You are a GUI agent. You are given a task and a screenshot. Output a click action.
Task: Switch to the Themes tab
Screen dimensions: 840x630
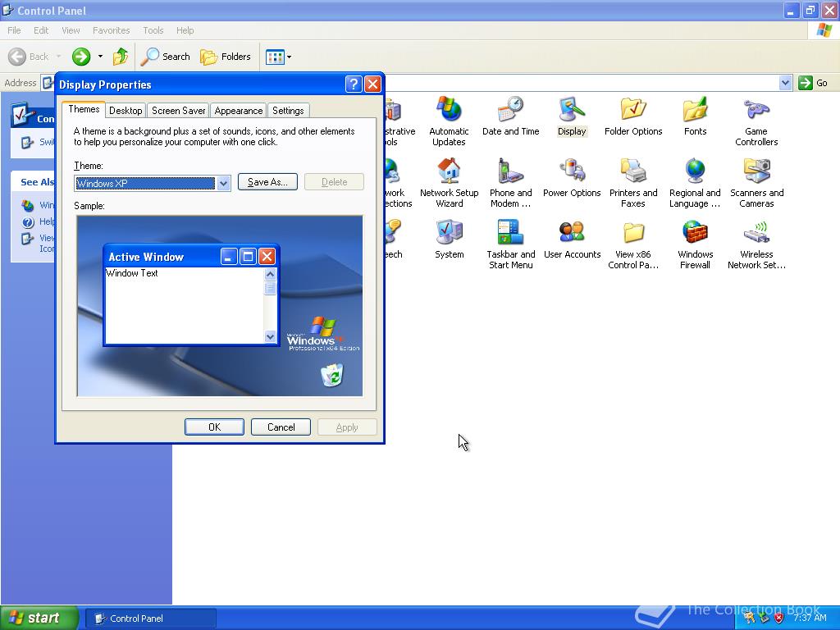tap(84, 109)
